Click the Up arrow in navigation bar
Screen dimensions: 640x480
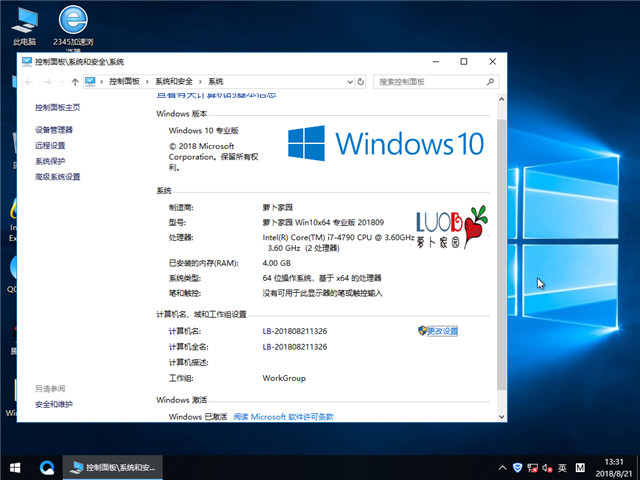pos(75,82)
